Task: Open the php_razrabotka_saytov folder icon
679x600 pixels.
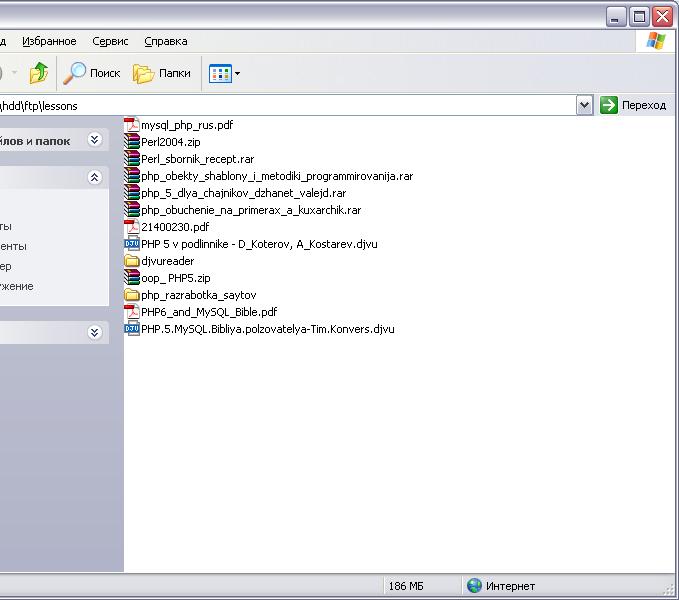Action: (x=132, y=295)
